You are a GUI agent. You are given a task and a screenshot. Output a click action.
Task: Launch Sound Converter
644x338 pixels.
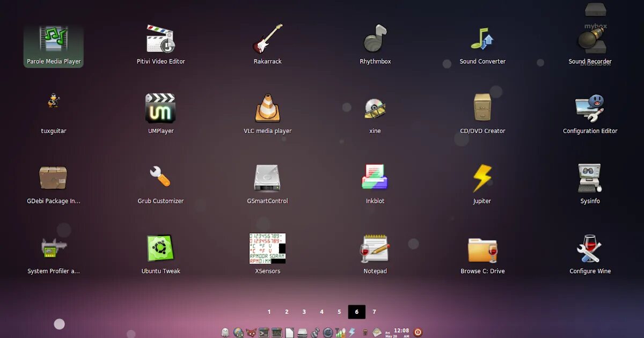point(482,46)
